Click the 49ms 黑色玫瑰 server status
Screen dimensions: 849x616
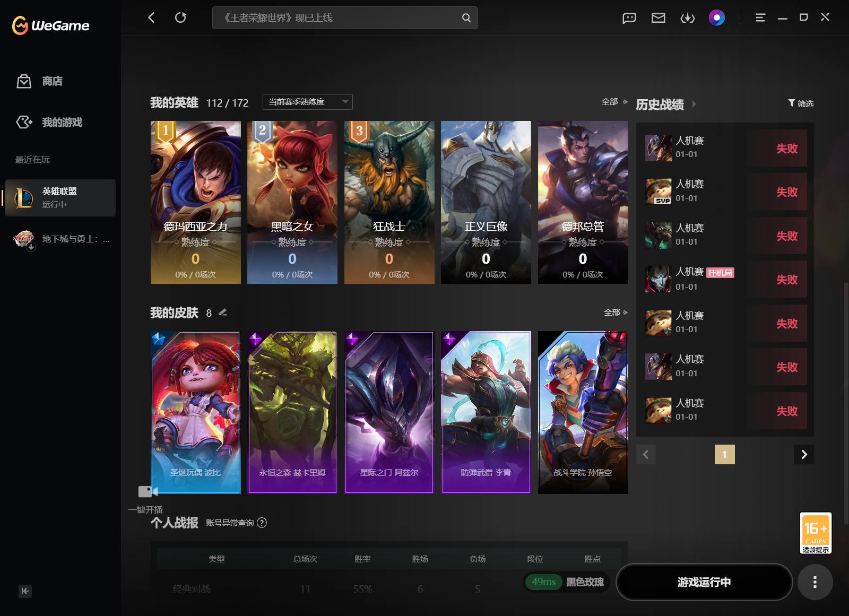click(x=567, y=582)
